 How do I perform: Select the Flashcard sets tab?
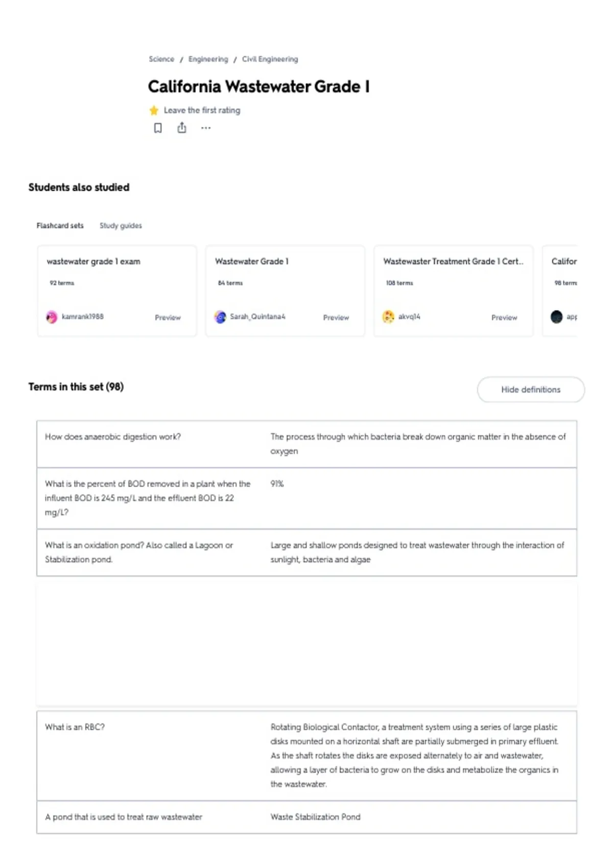click(60, 226)
